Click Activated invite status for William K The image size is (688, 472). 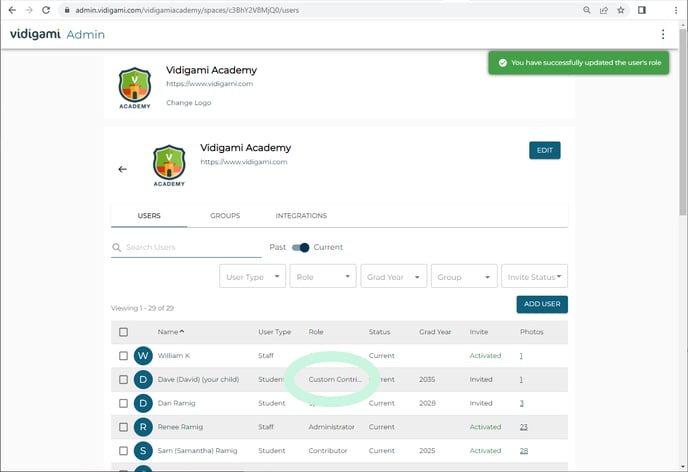(x=485, y=356)
